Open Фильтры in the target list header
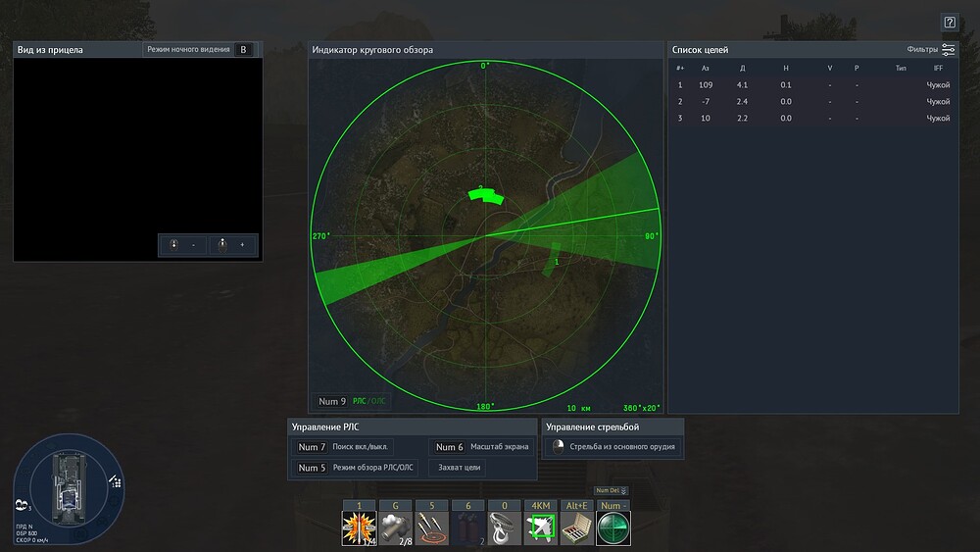This screenshot has width=980, height=552. tap(922, 49)
